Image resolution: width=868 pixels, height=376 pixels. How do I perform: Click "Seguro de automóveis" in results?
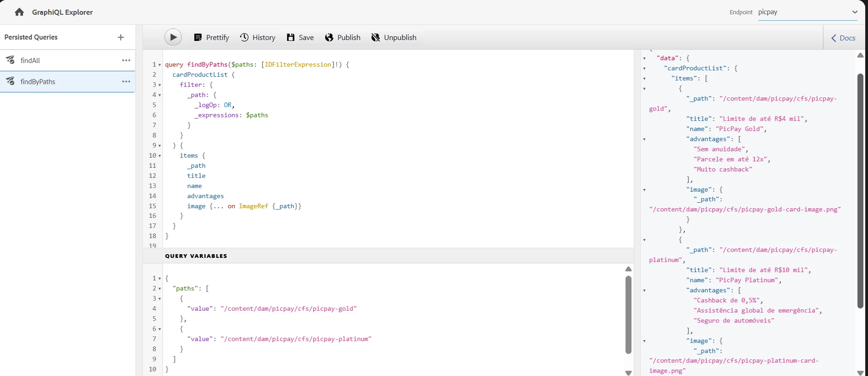pyautogui.click(x=734, y=320)
